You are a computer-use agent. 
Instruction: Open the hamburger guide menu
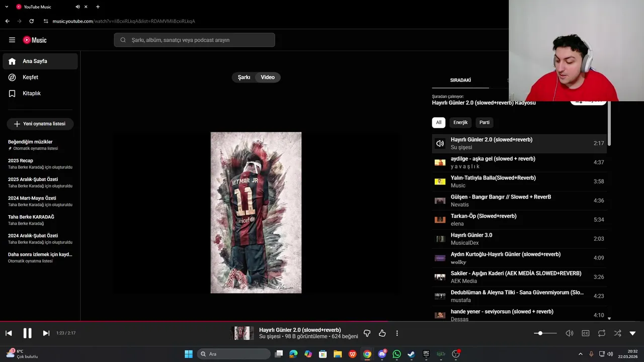pyautogui.click(x=12, y=40)
